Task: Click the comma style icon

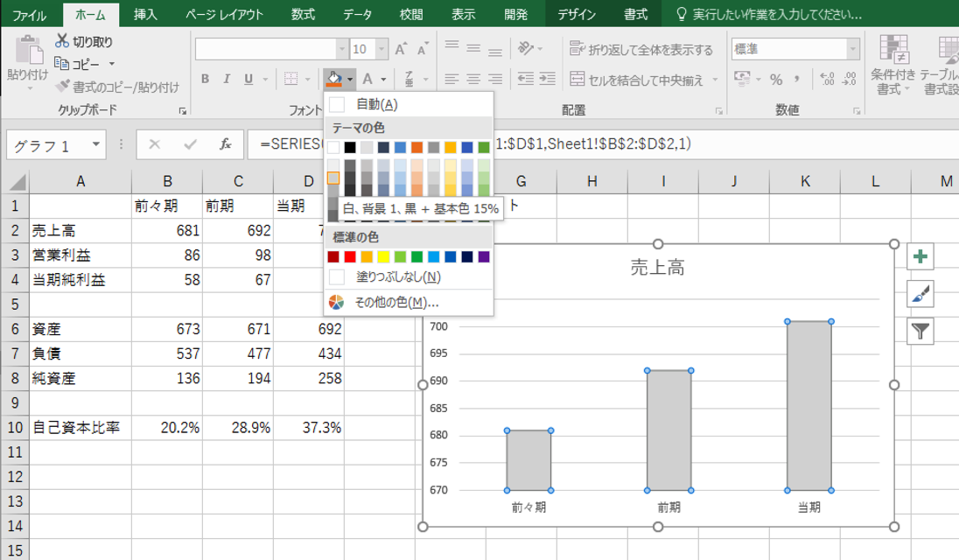Action: [797, 78]
